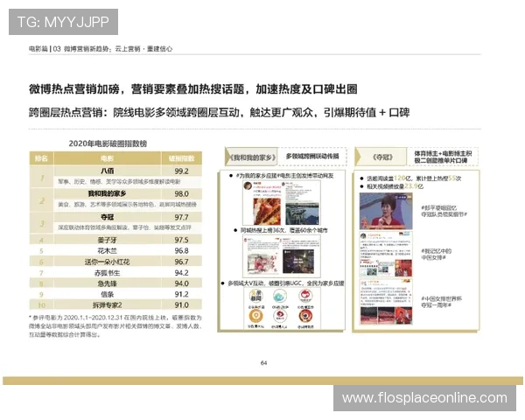The image size is (525, 420).
Task: Select the 信条 row
Action: tap(115, 294)
